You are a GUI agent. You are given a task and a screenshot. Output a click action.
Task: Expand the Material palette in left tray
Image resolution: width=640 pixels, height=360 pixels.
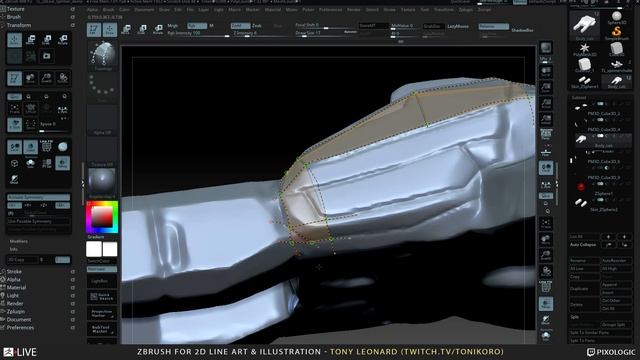[16, 288]
